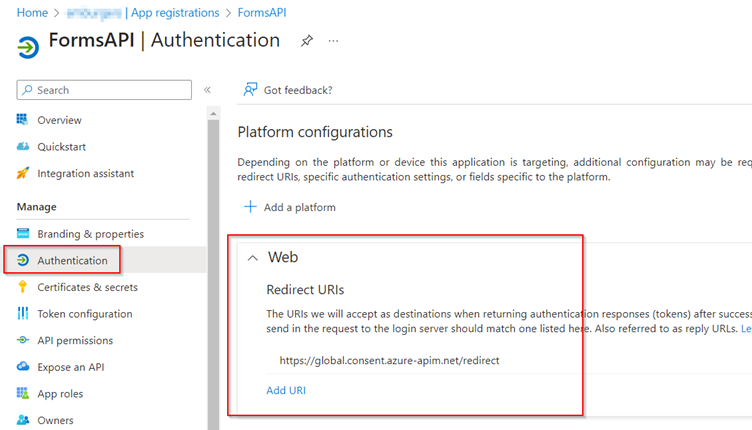Click FormsAPI breadcrumb link
752x430 pixels.
tap(262, 12)
